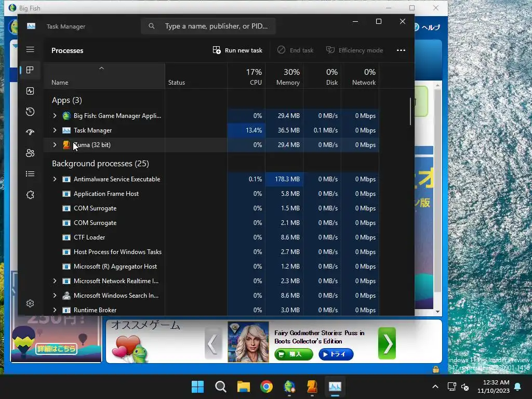The width and height of the screenshot is (532, 399).
Task: Open the Services puzzle icon in sidebar
Action: coord(30,195)
